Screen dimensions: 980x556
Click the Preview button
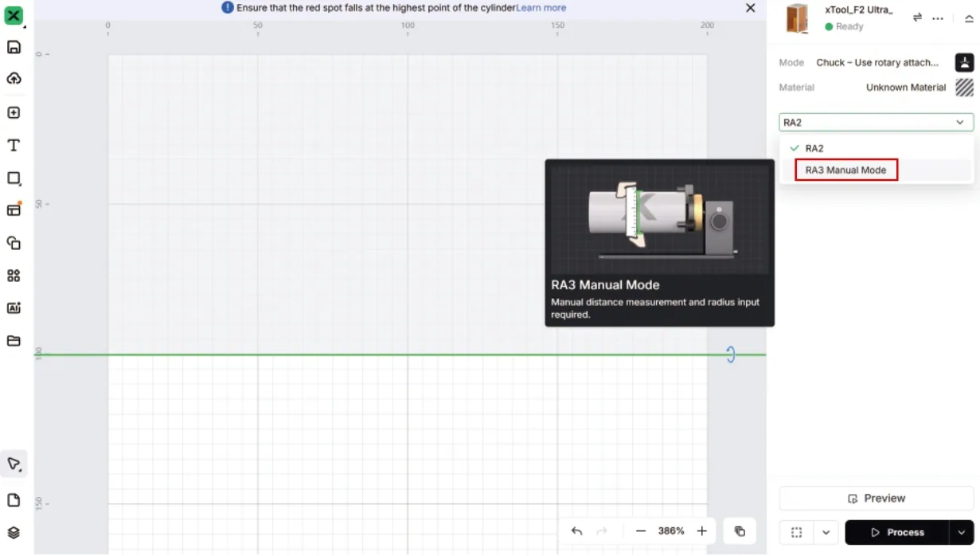pyautogui.click(x=876, y=498)
